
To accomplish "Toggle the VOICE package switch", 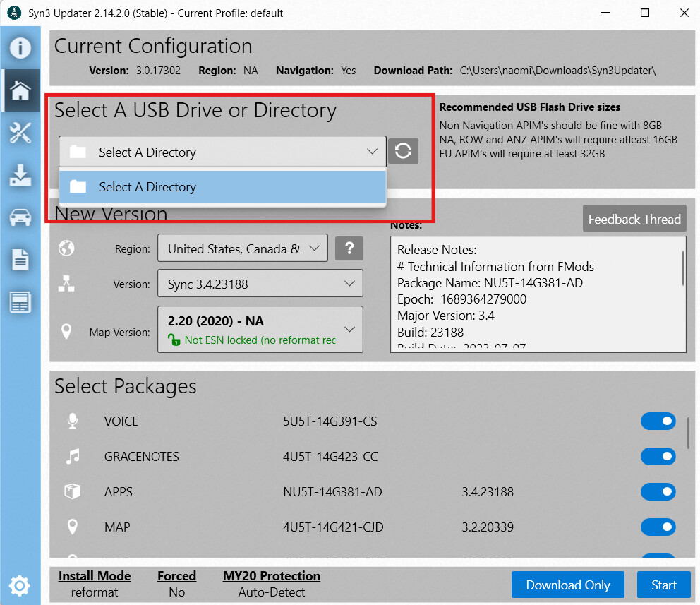I will [x=658, y=421].
